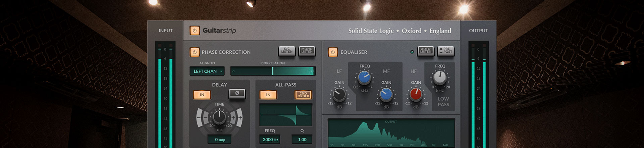Select the 0 smp delay value field
The image size is (644, 148).
click(x=219, y=140)
